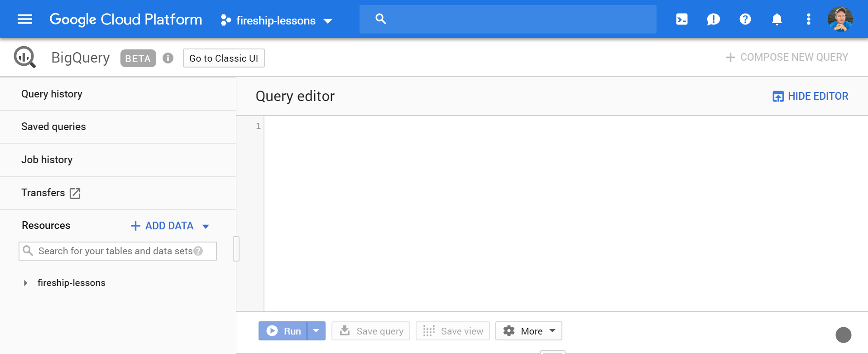868x354 pixels.
Task: Open the user account avatar
Action: click(840, 19)
